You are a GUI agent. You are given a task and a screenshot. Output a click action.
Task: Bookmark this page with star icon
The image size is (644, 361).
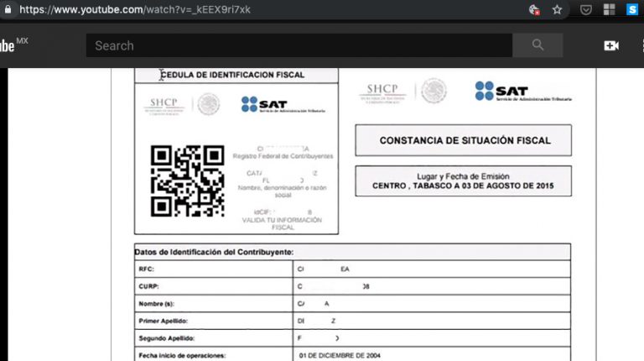coord(557,10)
